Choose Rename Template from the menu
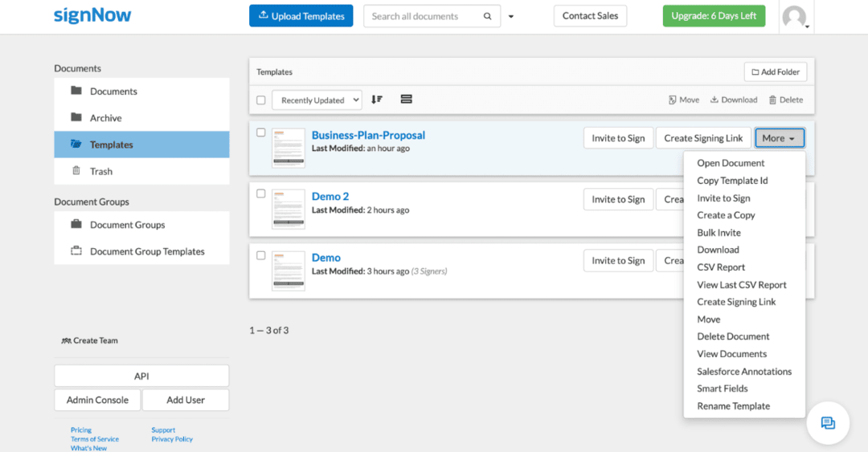 (x=733, y=406)
